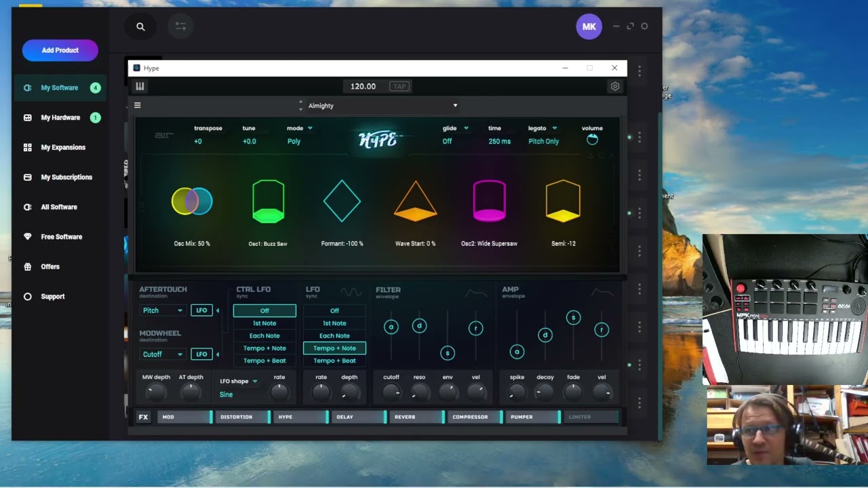Open the COMPRESSOR effect tab

coord(476,417)
